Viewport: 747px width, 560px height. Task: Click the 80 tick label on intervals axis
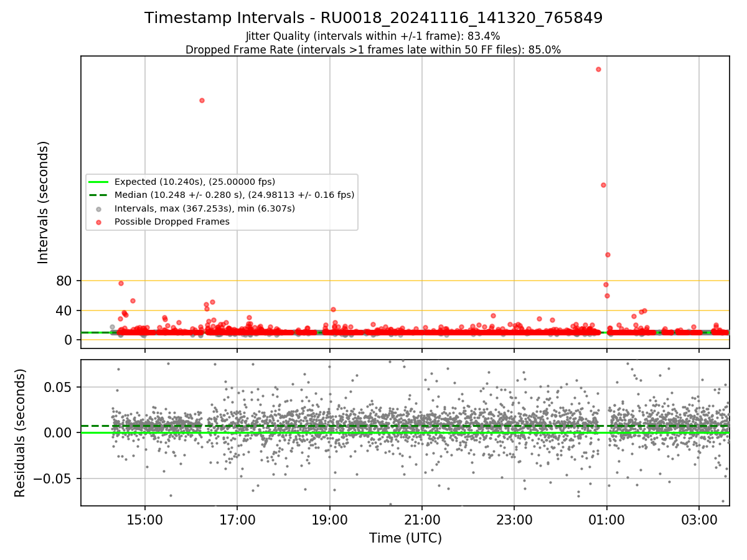65,281
